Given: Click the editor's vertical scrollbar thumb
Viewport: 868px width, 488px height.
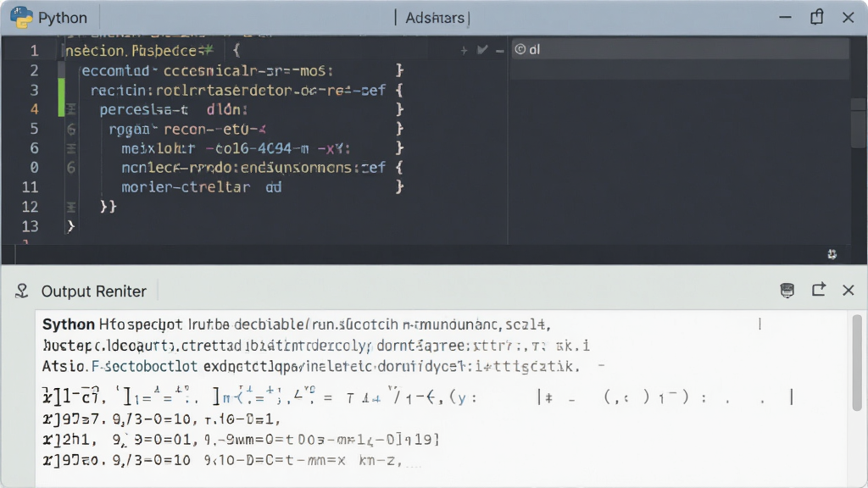Looking at the screenshot, I should pyautogui.click(x=859, y=124).
